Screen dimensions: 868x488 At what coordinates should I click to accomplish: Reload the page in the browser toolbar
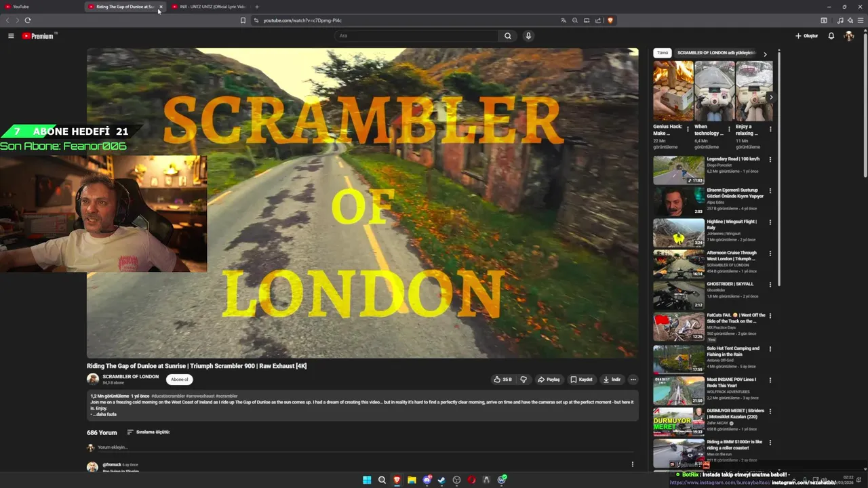click(x=28, y=20)
